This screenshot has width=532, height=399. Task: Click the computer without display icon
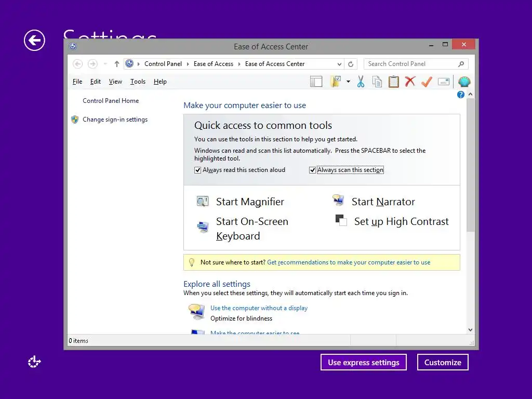[197, 312]
